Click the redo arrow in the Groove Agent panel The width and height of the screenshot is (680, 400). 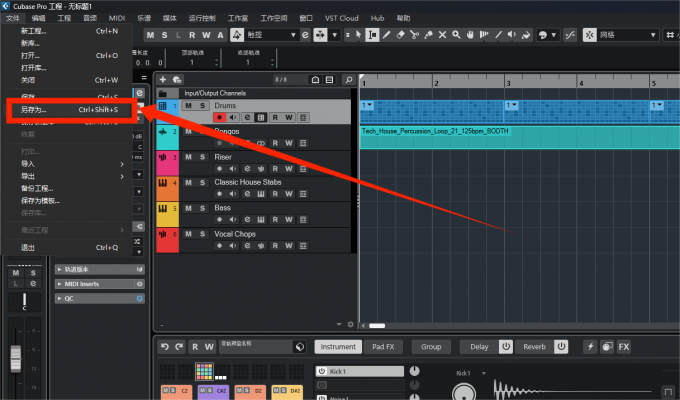[179, 347]
